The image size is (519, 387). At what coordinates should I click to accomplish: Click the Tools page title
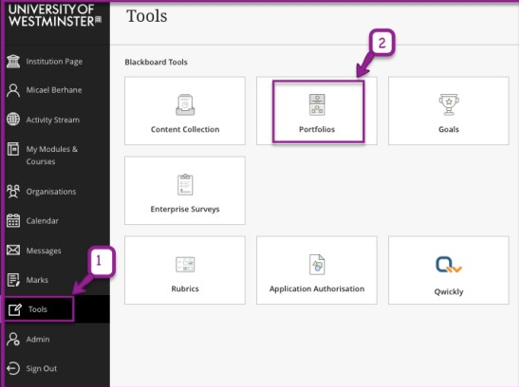click(147, 16)
